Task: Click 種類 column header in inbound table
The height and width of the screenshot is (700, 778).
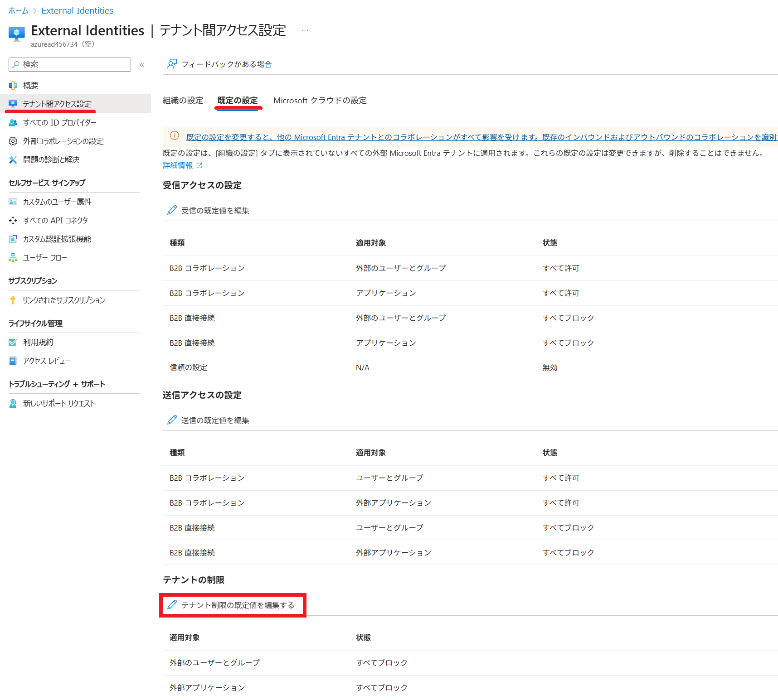Action: [x=177, y=243]
